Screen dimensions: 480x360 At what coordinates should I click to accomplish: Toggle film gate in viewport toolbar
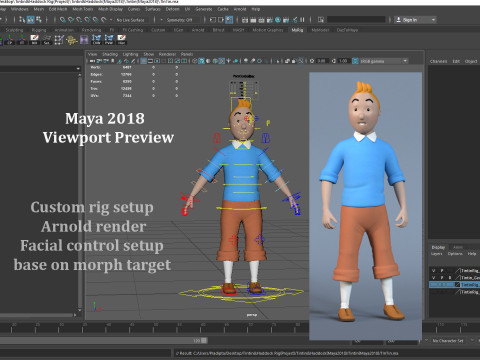(150, 61)
